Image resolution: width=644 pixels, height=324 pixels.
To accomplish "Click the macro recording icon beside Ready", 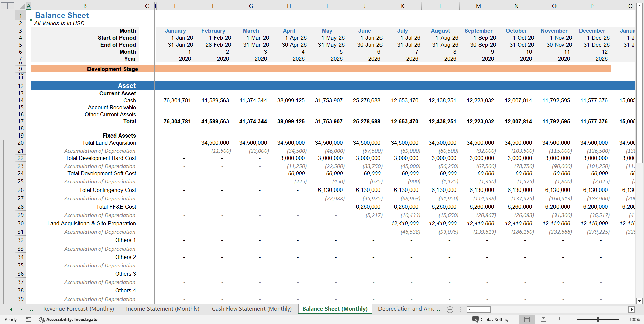I will 28,319.
